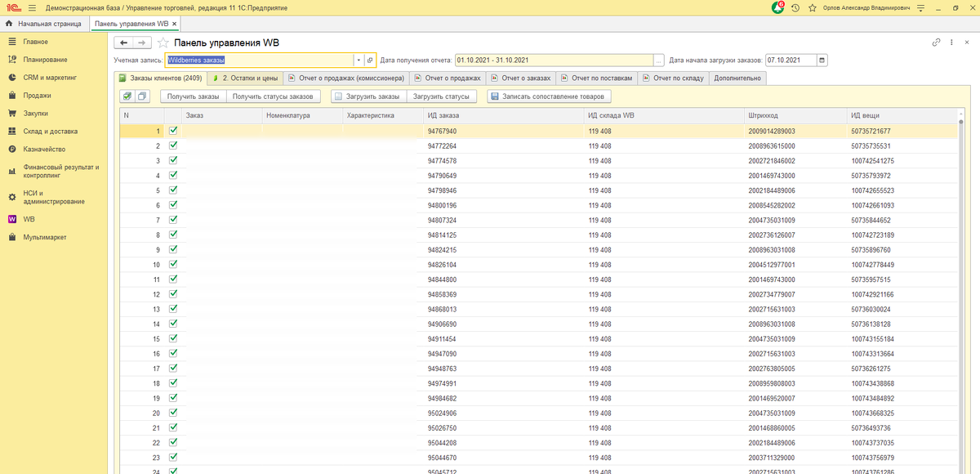Viewport: 980px width, 474px height.
Task: Switch to Отчет по поставкам tab
Action: [596, 78]
